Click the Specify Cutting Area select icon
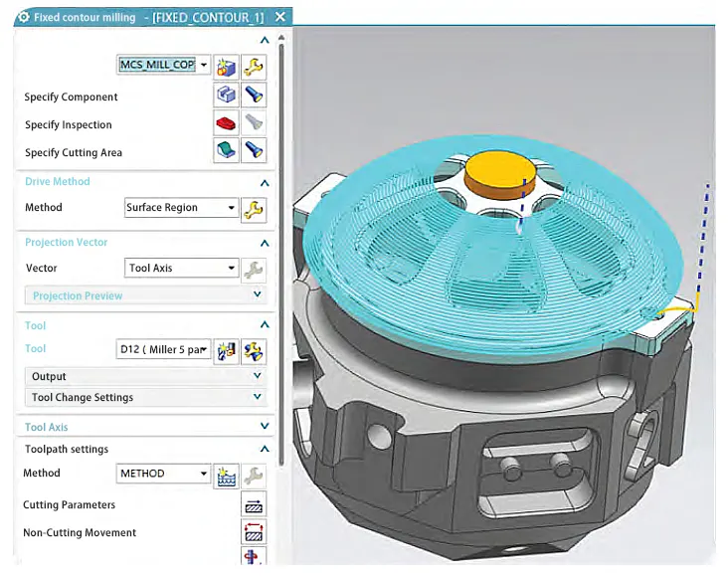Viewport: 728px width, 576px height. (x=226, y=150)
